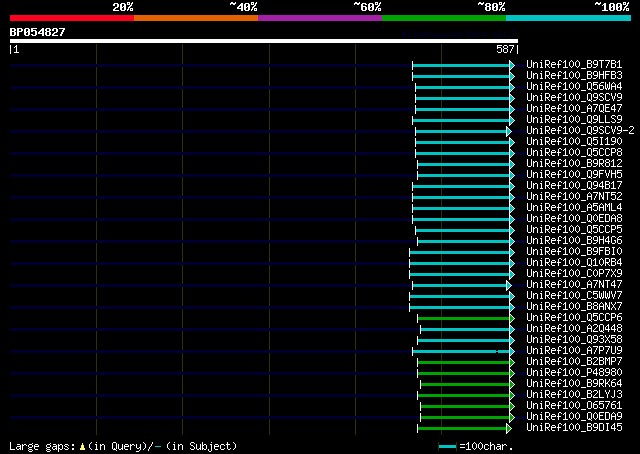The width and height of the screenshot is (640, 454).
Task: Select the UniRef100_A2Q448 subject name
Action: 574,329
